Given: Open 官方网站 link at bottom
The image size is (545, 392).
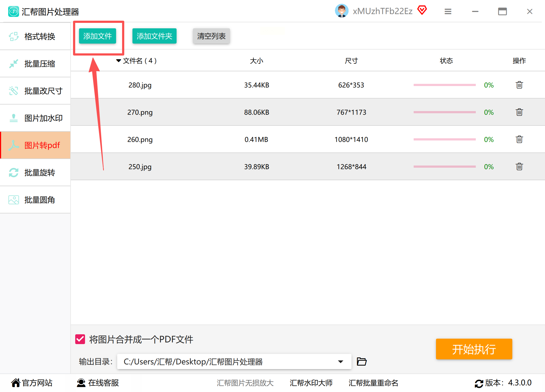Looking at the screenshot, I should pos(32,383).
